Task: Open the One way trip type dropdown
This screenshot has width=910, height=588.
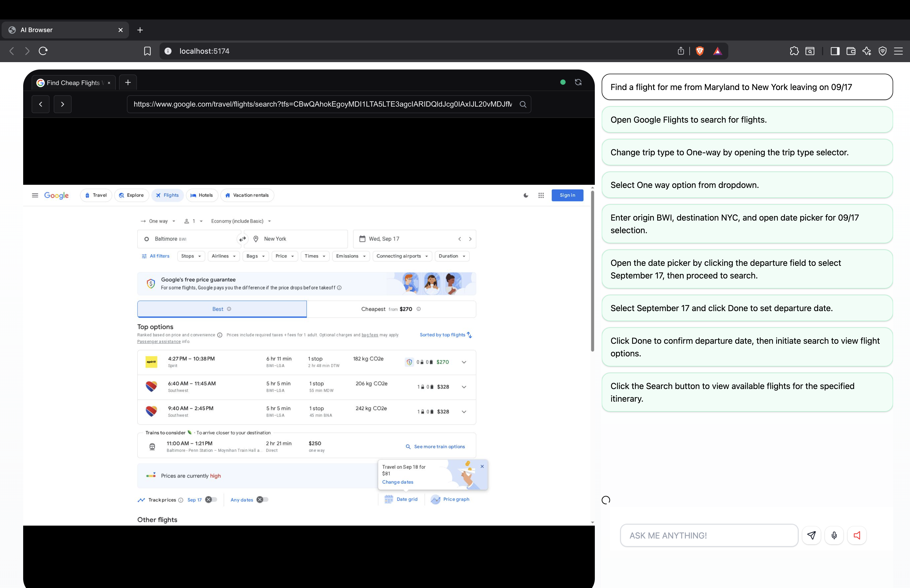Action: 158,221
